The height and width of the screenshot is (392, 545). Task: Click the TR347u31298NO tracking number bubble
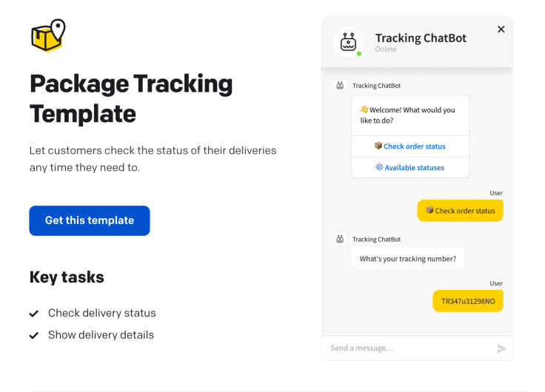tap(467, 301)
